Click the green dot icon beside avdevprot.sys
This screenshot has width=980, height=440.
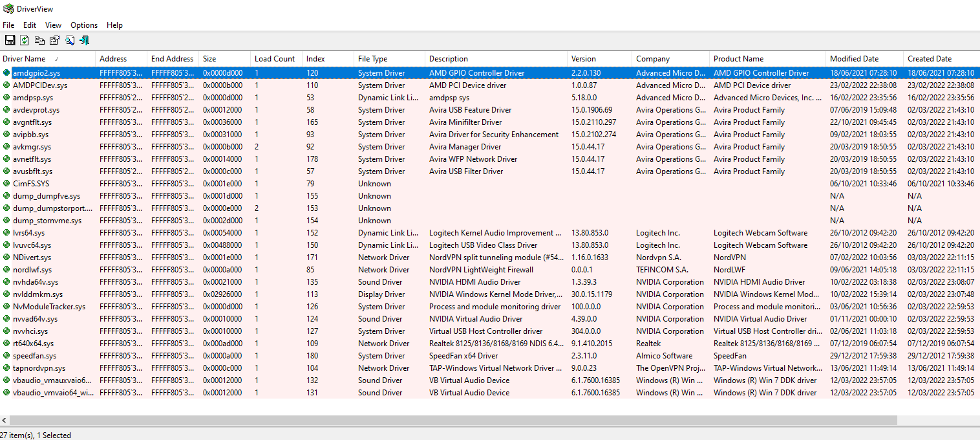coord(6,110)
